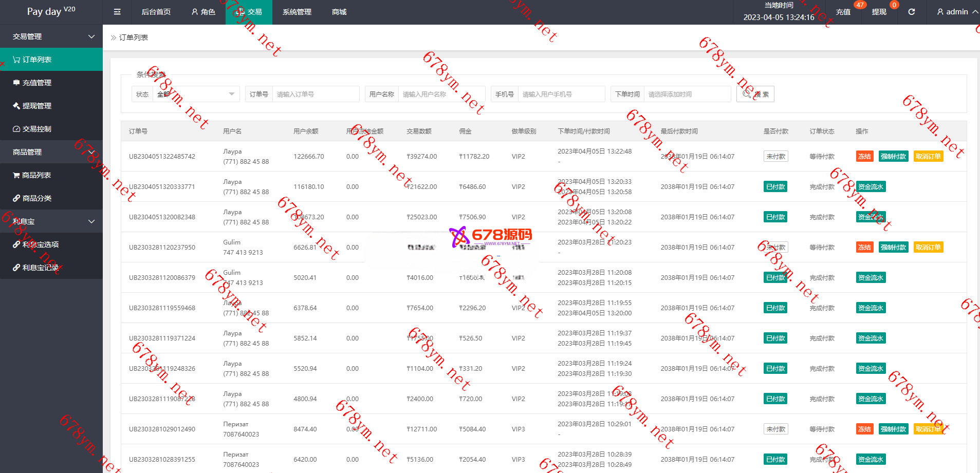Open the 系统管理 nav tab
Image resolution: width=980 pixels, height=473 pixels.
(x=297, y=12)
